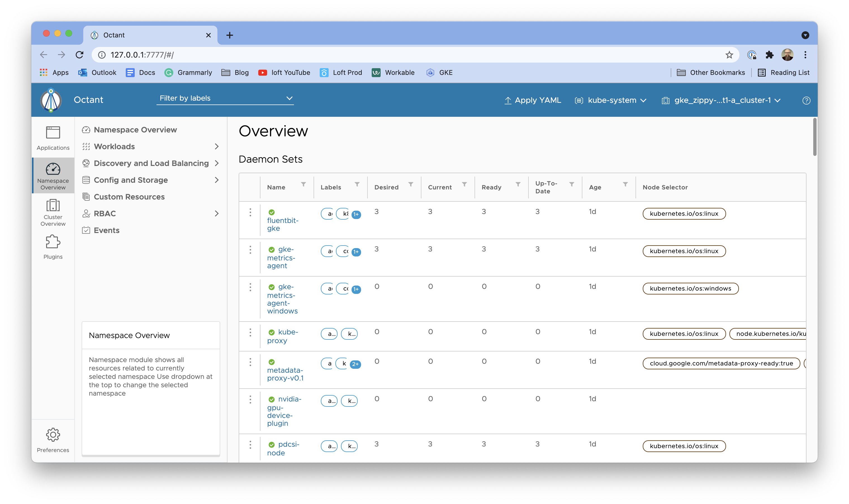The image size is (849, 504).
Task: Open the Filter by labels dropdown
Action: (x=225, y=99)
